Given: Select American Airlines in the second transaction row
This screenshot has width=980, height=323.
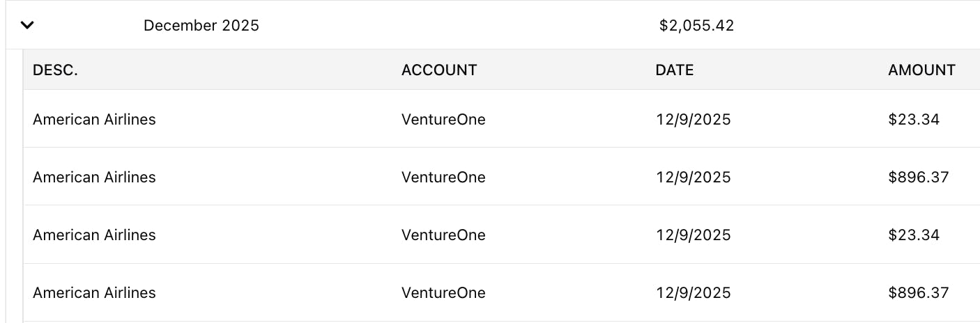Looking at the screenshot, I should tap(94, 177).
